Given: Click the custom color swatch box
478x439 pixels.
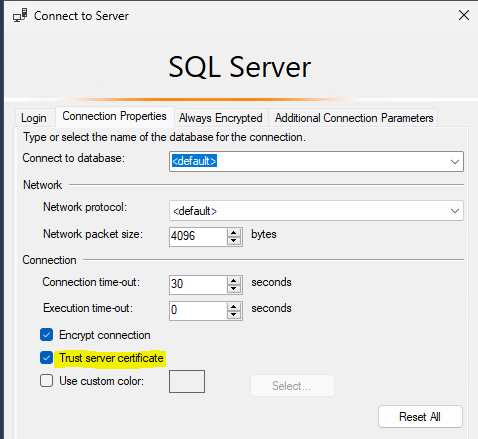Looking at the screenshot, I should 187,381.
